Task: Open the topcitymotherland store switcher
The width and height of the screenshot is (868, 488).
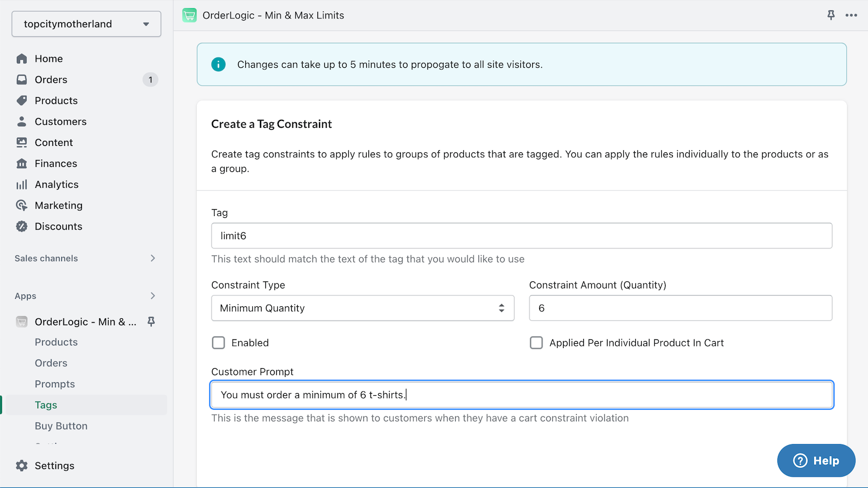Action: tap(86, 24)
